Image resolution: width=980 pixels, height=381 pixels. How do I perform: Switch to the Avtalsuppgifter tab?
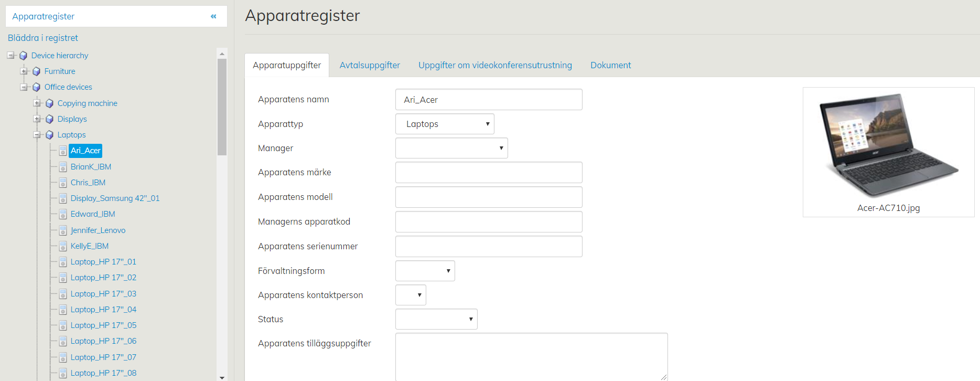(370, 65)
